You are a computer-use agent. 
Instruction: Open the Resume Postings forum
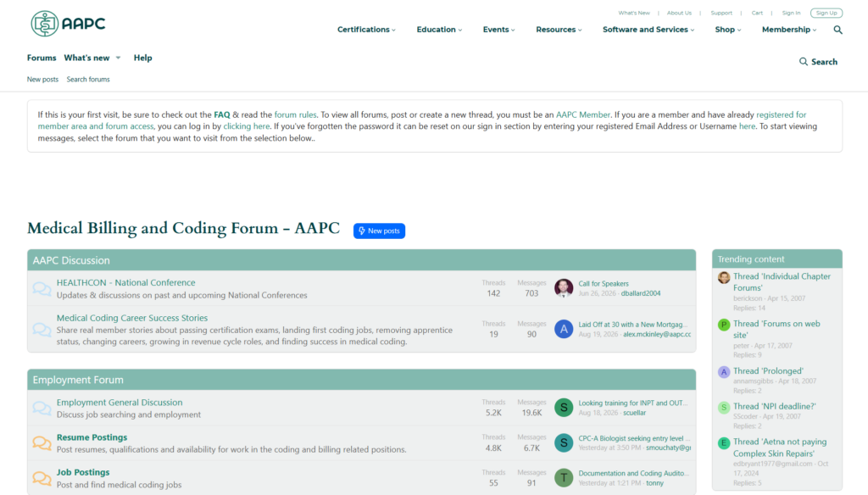(92, 437)
